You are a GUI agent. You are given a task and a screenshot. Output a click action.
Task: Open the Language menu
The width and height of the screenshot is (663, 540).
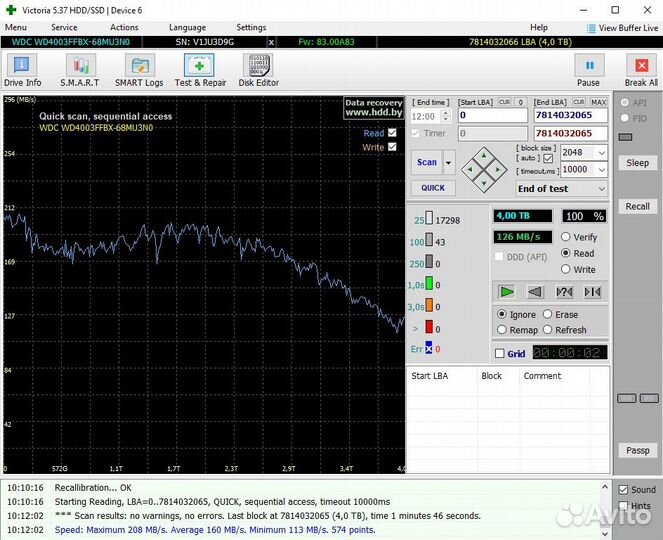point(187,27)
